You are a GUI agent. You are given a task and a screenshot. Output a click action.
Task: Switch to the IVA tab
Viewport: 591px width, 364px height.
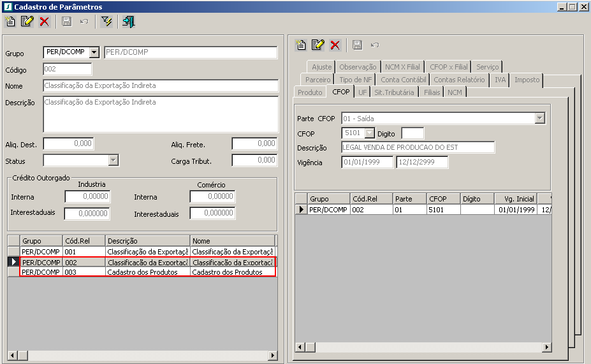pyautogui.click(x=500, y=80)
